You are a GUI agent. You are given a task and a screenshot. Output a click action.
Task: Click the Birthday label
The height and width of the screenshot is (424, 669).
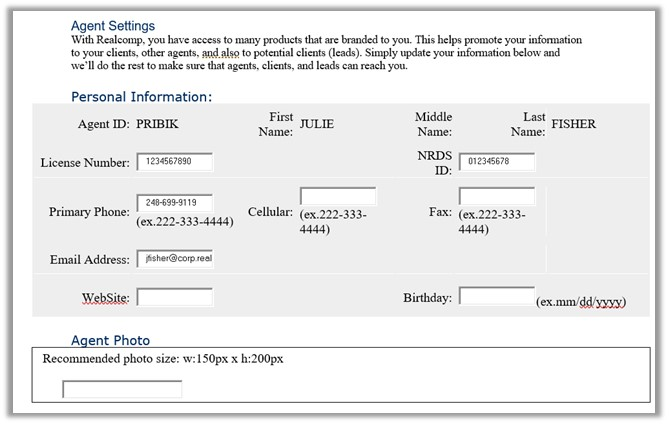[428, 297]
